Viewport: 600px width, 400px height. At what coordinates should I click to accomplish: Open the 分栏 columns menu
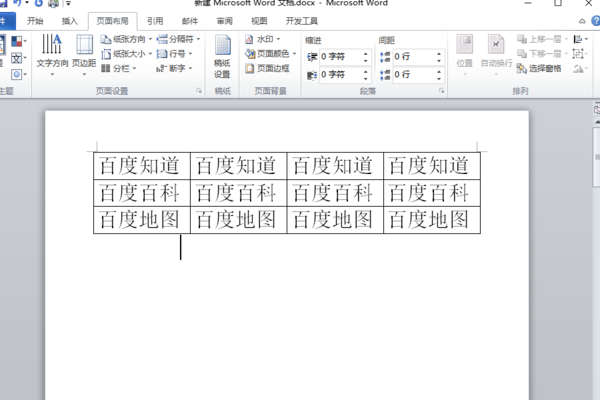[x=119, y=68]
